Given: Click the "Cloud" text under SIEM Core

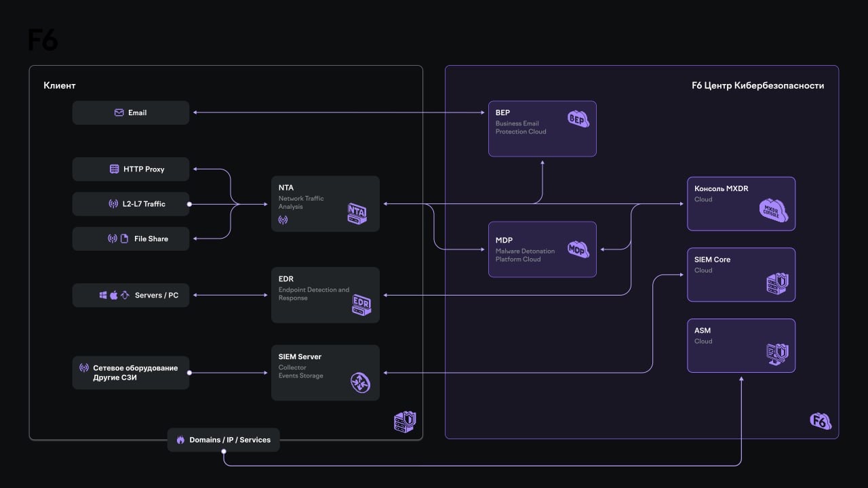Looking at the screenshot, I should 703,270.
